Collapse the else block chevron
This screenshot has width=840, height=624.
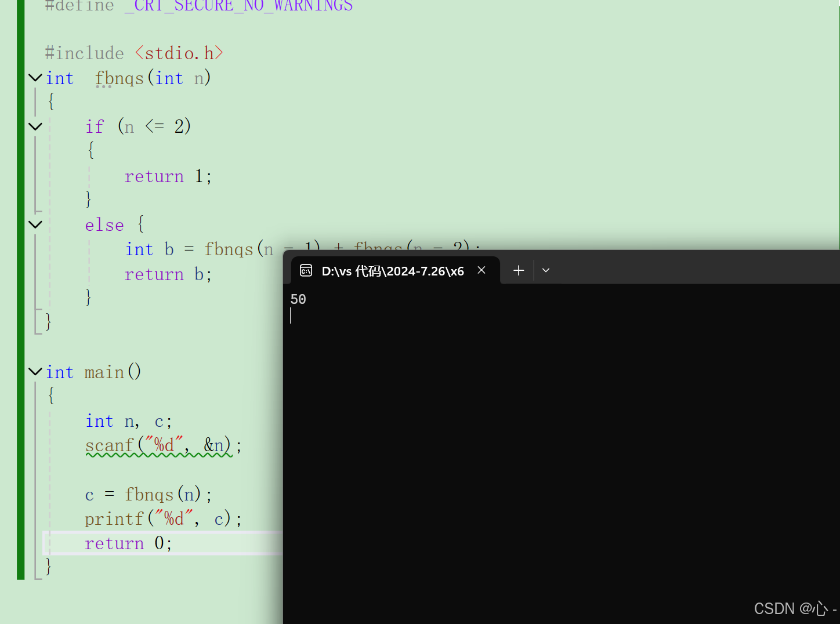pos(35,224)
